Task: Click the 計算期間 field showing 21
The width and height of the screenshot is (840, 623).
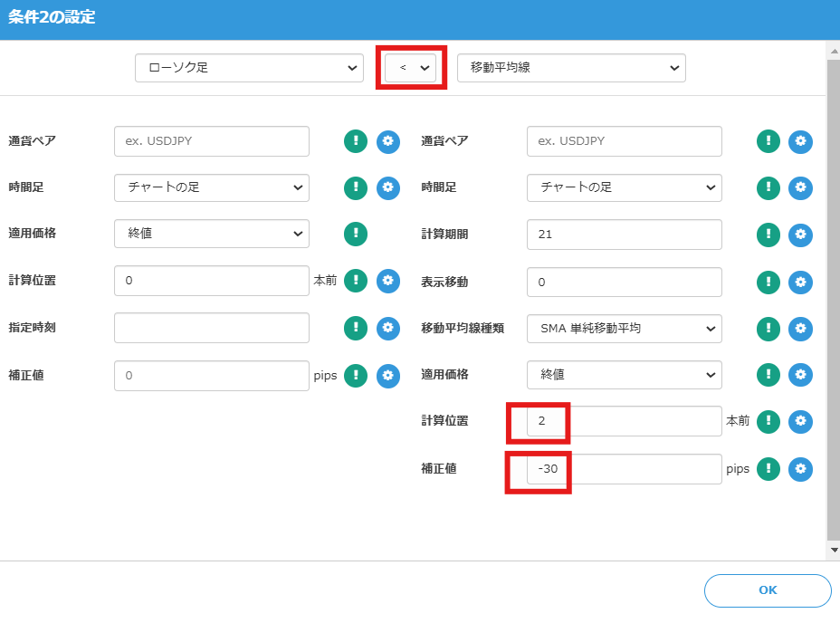Action: point(624,235)
